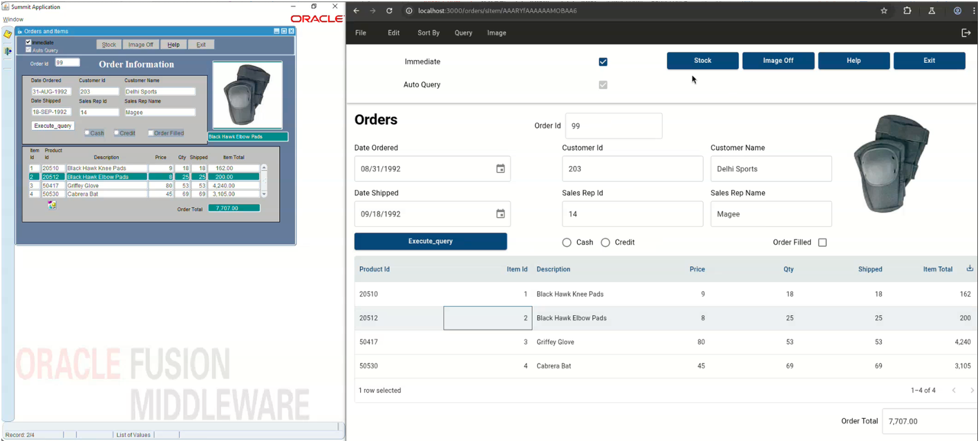Image resolution: width=980 pixels, height=441 pixels.
Task: Click Order Id field in Oracle Forms window
Action: pos(67,63)
